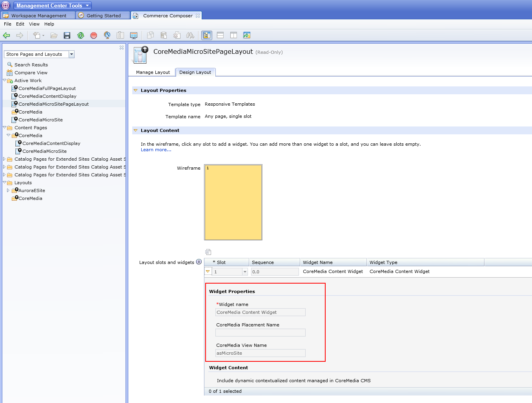This screenshot has height=403, width=532.
Task: Go back with the green arrow
Action: pyautogui.click(x=6, y=35)
